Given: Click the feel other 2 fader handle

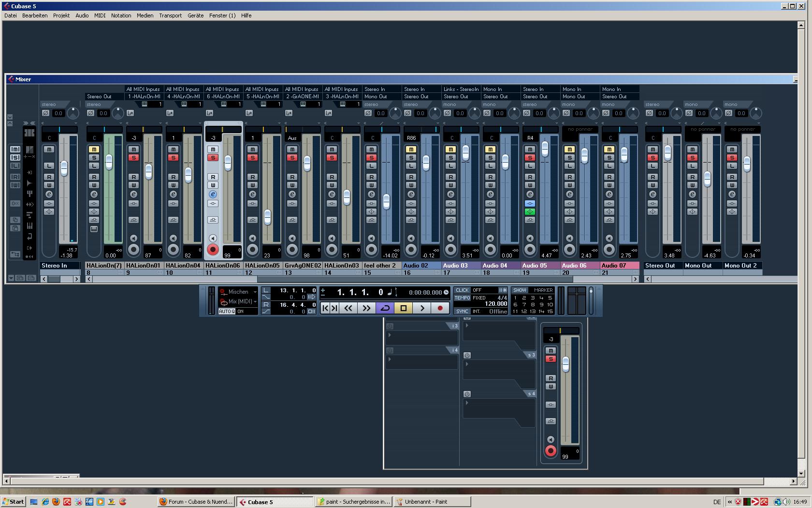Looking at the screenshot, I should tap(386, 202).
